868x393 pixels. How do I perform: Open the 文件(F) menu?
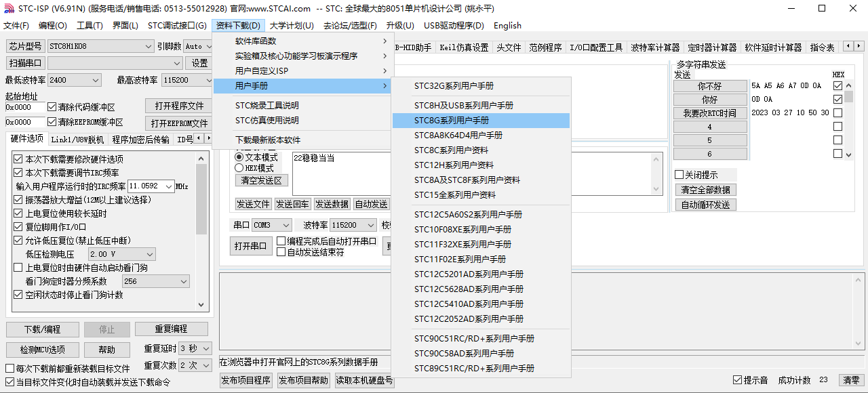coord(16,26)
